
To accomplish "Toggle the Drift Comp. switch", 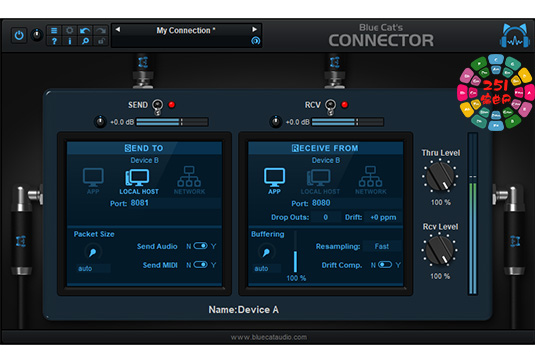I will 385,265.
